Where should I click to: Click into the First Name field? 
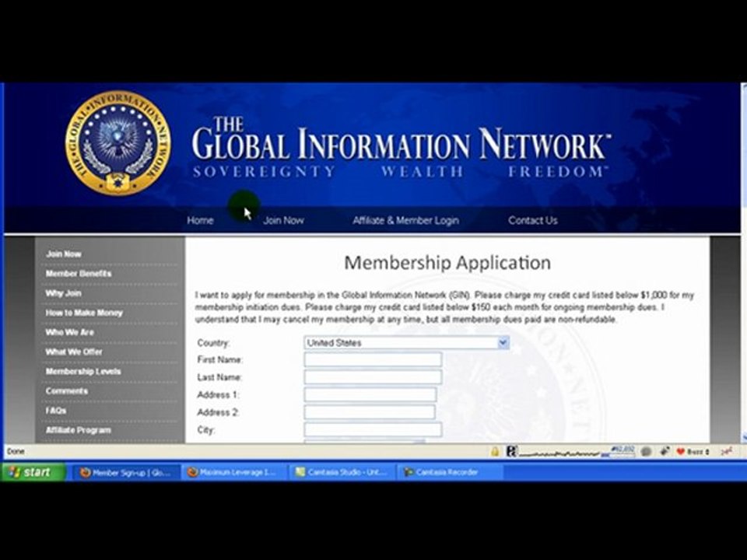point(373,359)
